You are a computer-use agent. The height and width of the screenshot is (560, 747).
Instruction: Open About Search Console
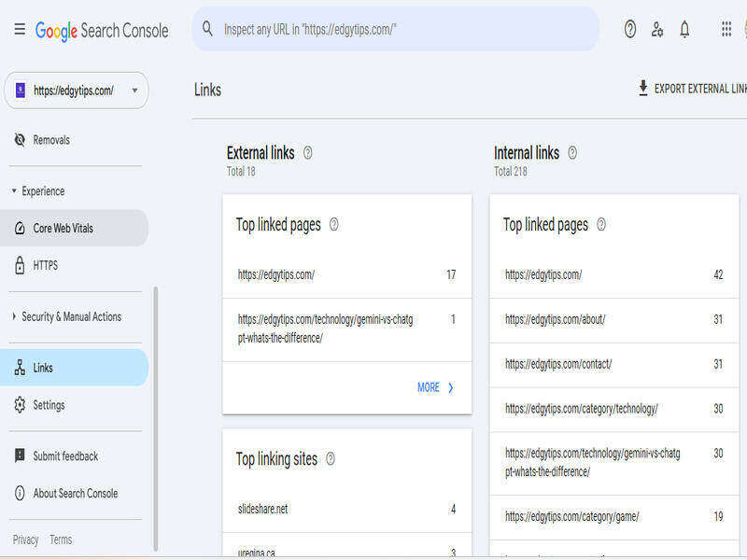coord(74,493)
